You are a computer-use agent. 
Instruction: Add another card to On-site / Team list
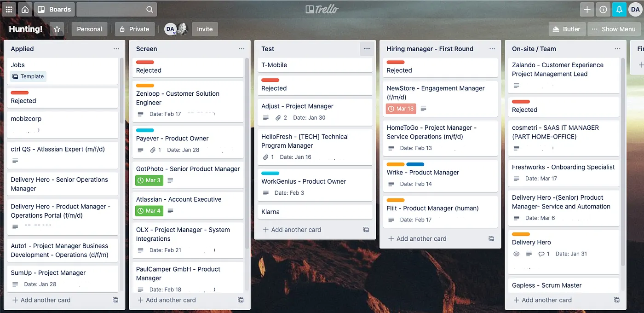[x=542, y=300]
